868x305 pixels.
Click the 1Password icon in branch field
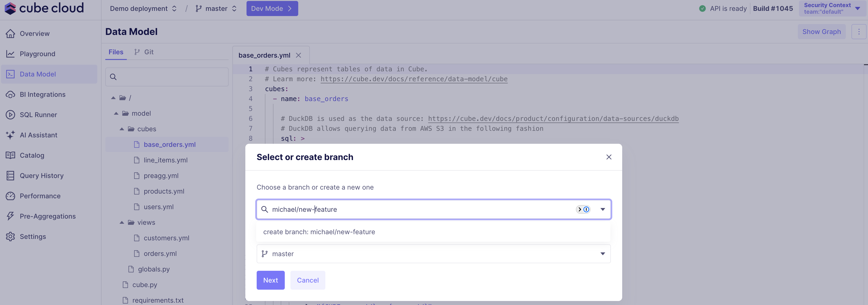click(586, 209)
